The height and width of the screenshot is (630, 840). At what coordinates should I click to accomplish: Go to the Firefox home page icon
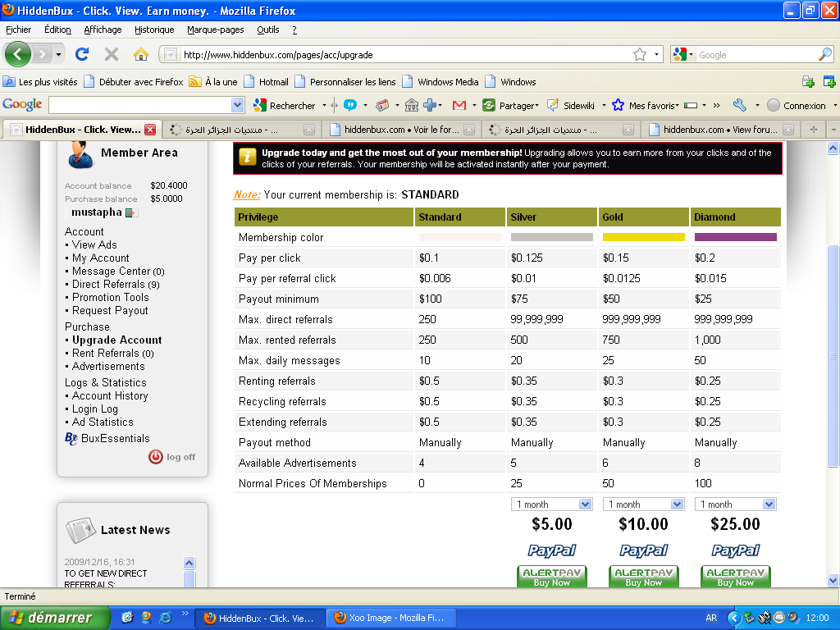click(x=141, y=54)
